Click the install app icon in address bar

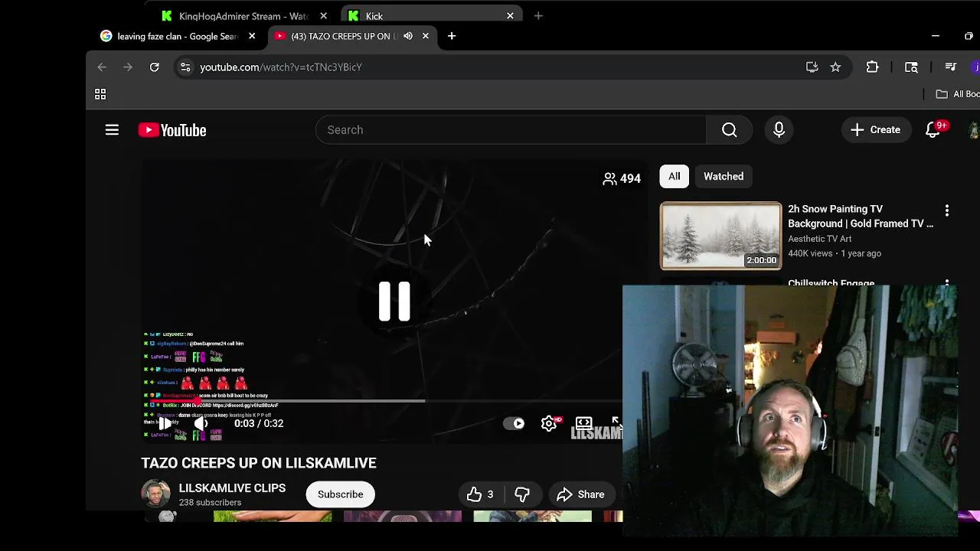(812, 67)
